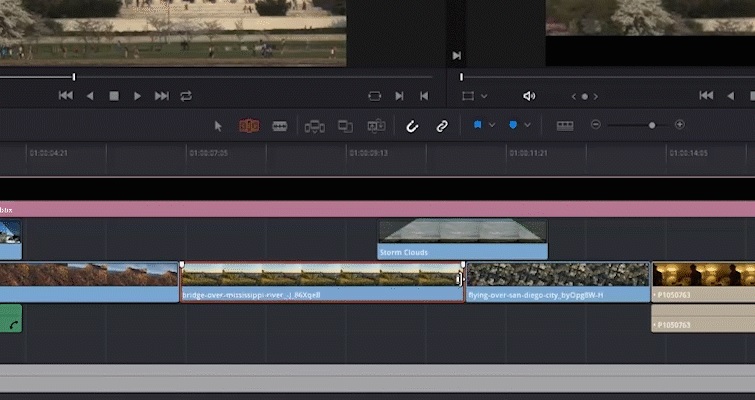Screen dimensions: 755x400
Task: Click source viewer's right-arrow-to-bar icon
Action: coord(399,96)
